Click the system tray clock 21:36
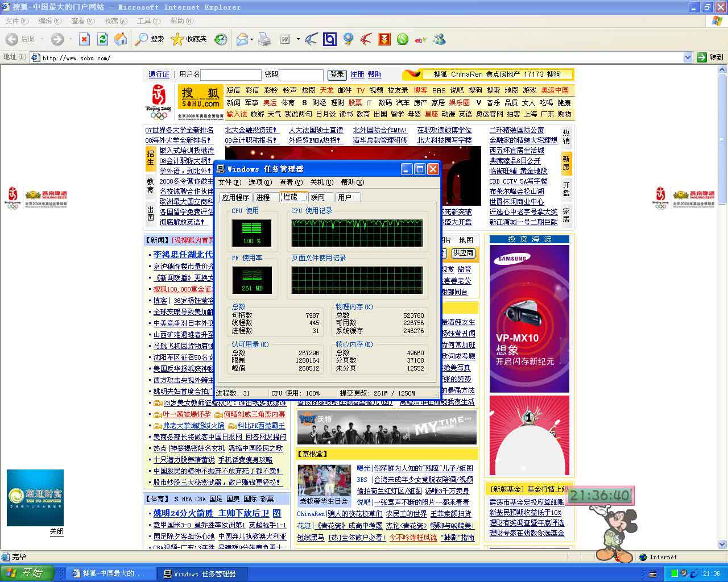 click(x=712, y=573)
